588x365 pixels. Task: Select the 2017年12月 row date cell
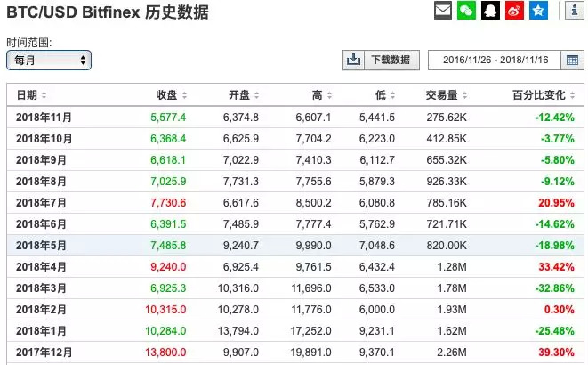pyautogui.click(x=44, y=352)
